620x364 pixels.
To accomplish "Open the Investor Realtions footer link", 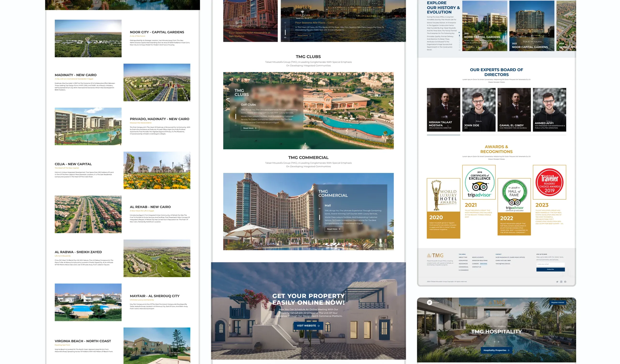I will [480, 260].
